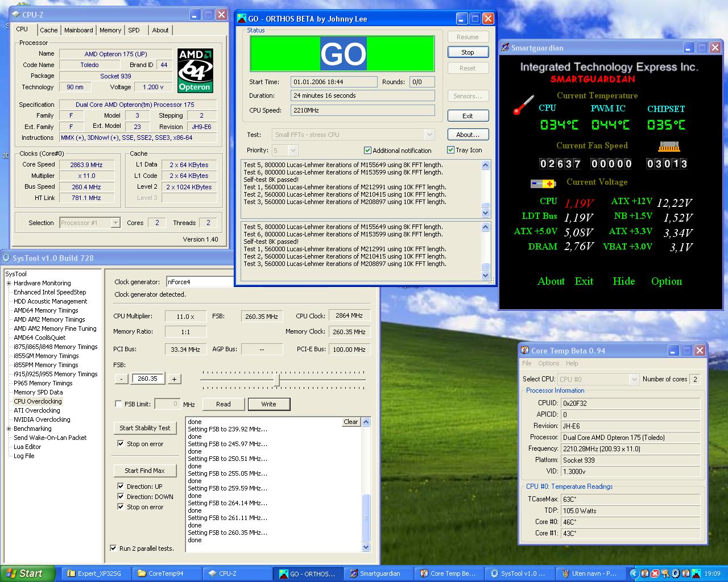The height and width of the screenshot is (582, 728).
Task: Click the Core Temp title bar icon
Action: point(524,351)
